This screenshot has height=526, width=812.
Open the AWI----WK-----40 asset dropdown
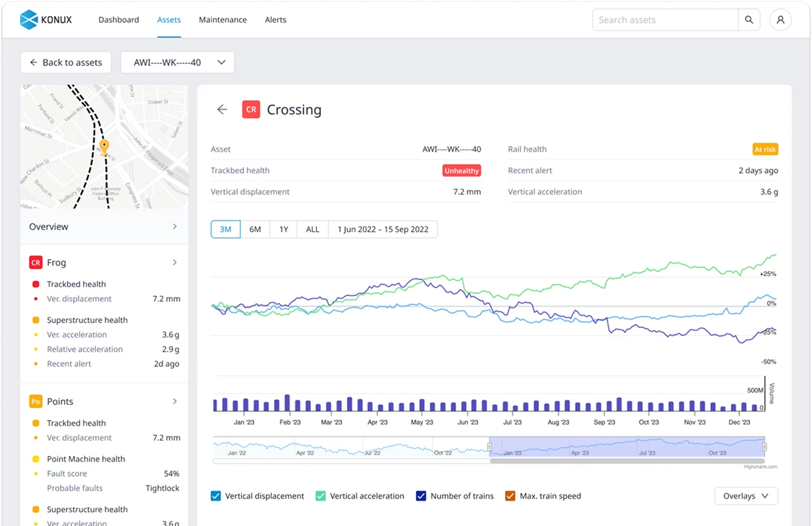point(177,62)
